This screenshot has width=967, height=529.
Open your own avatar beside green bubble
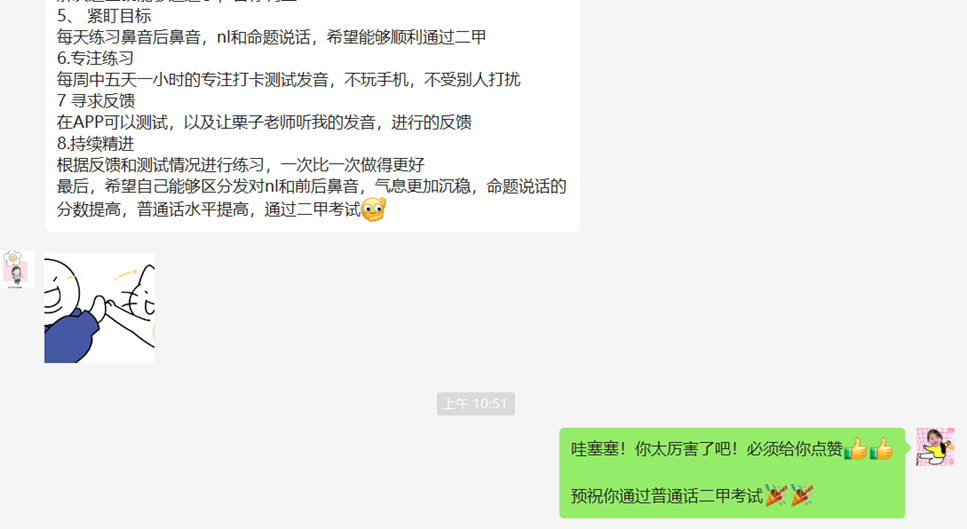936,447
